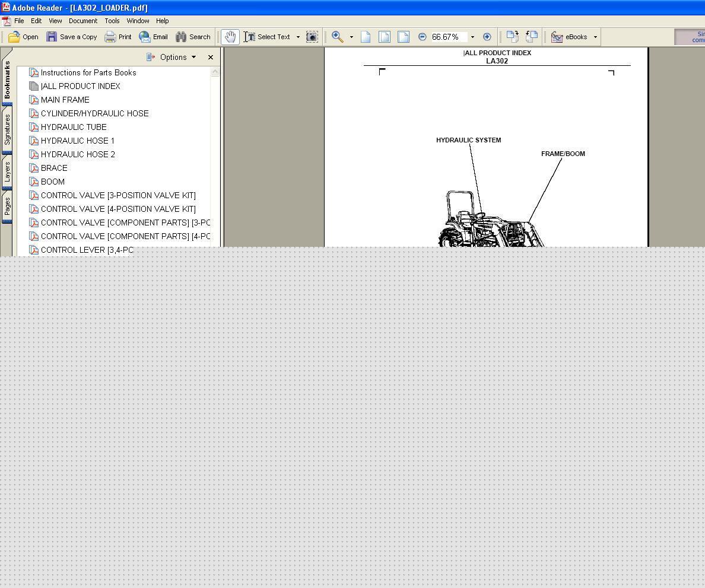Open the zoom tool dropdown arrow

click(351, 37)
